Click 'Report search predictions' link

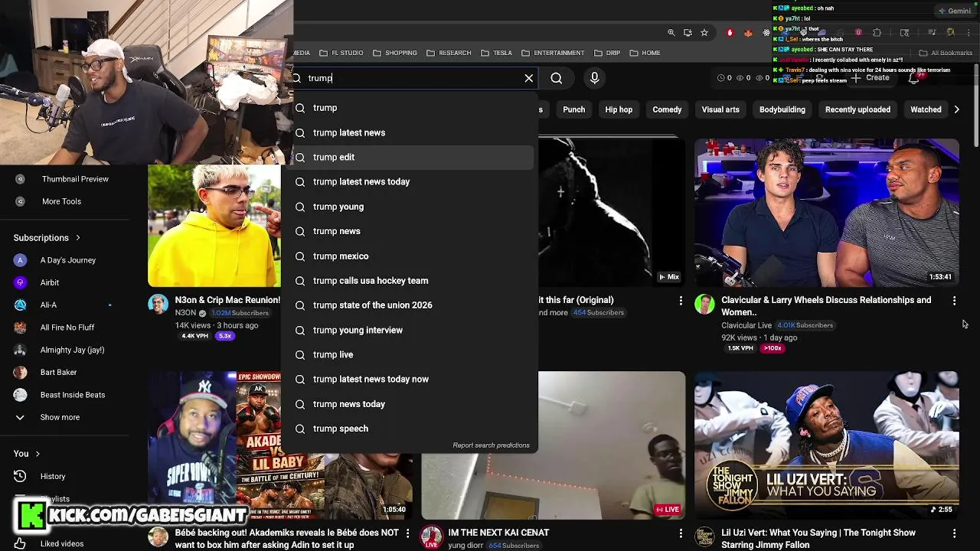(491, 445)
